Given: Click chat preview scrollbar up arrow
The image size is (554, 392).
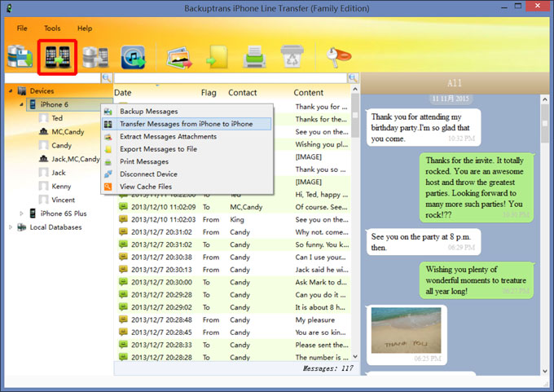Looking at the screenshot, I should (x=545, y=100).
